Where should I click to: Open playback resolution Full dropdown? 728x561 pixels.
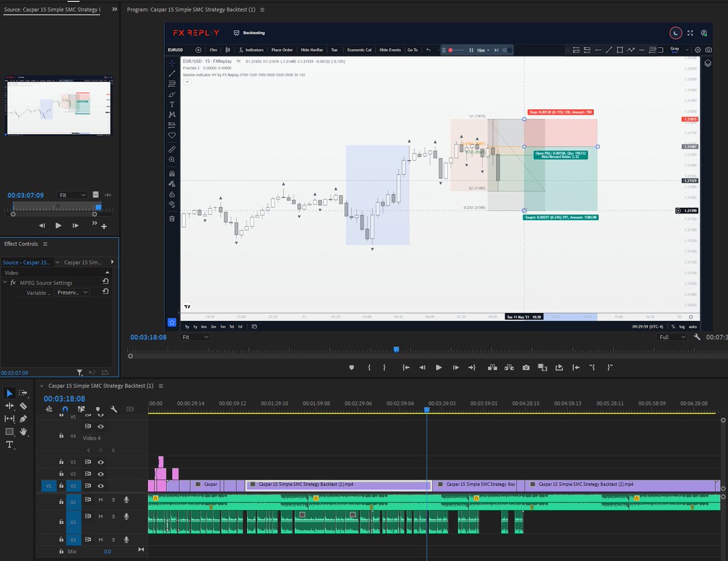[x=672, y=337]
